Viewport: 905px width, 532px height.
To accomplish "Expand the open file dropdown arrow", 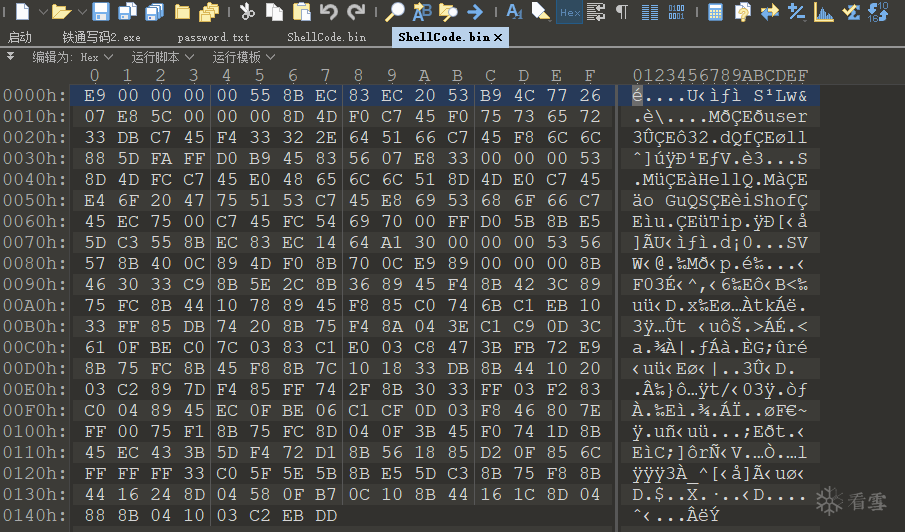I will click(x=81, y=12).
